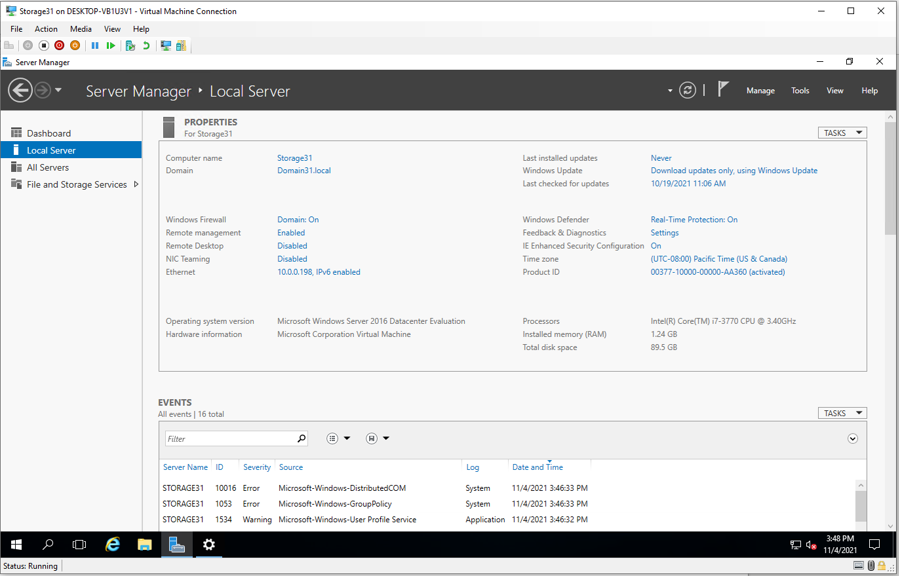The width and height of the screenshot is (899, 577).
Task: Open Properties TASKS dropdown
Action: [842, 133]
